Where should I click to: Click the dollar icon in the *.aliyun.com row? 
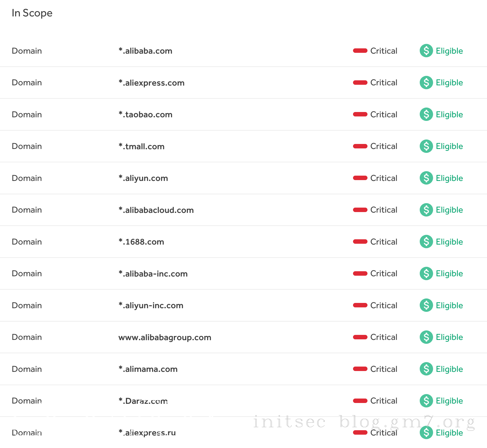click(426, 178)
